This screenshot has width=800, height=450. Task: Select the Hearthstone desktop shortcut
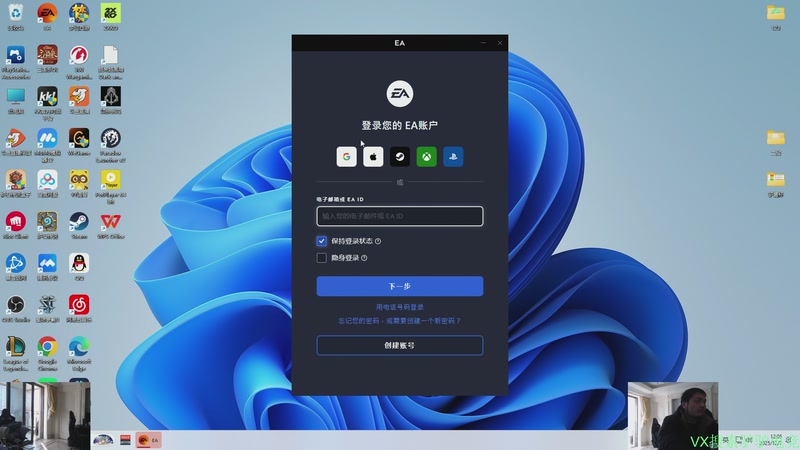47,226
